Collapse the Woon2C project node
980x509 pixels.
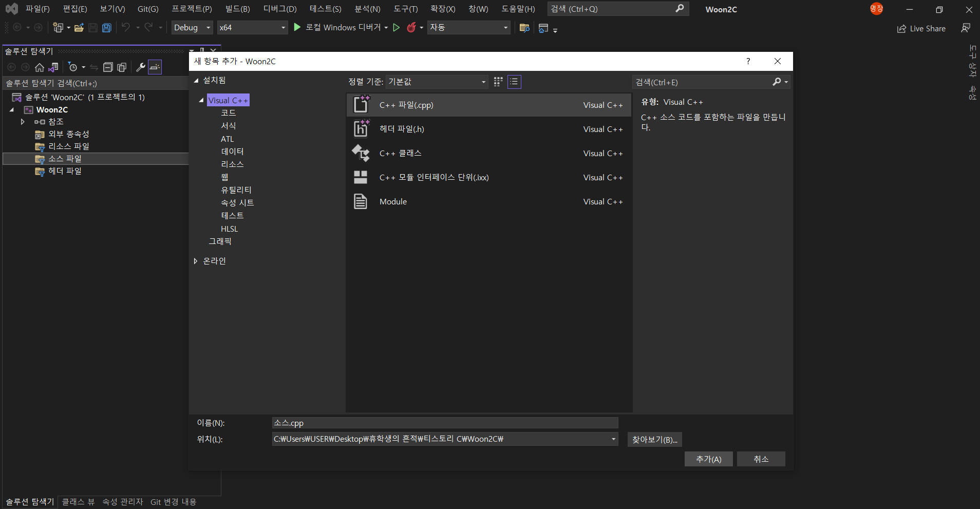tap(11, 110)
